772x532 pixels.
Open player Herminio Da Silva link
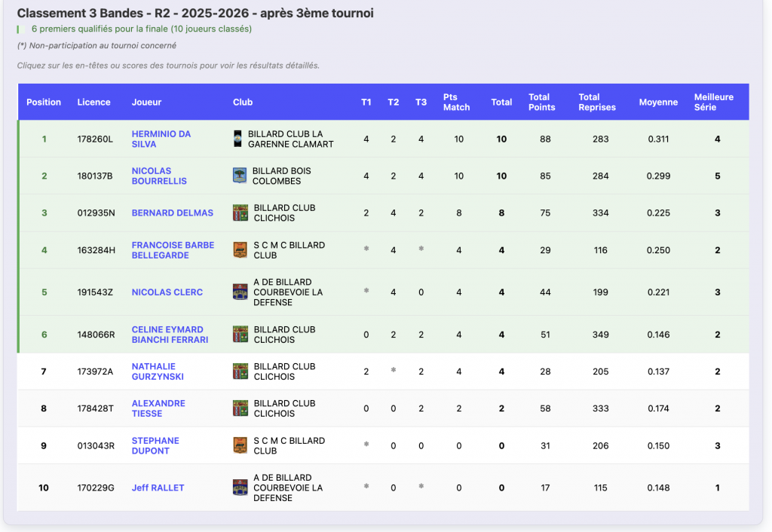pyautogui.click(x=161, y=139)
